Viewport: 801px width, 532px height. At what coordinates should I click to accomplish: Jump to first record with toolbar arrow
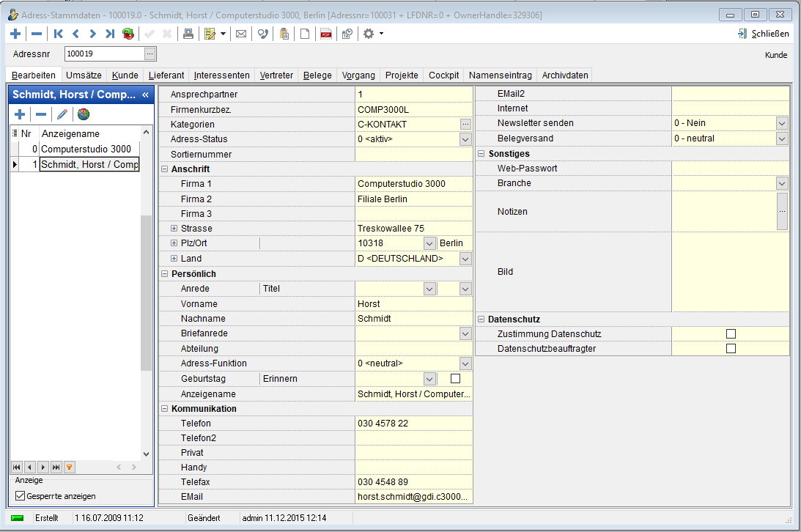[x=59, y=34]
